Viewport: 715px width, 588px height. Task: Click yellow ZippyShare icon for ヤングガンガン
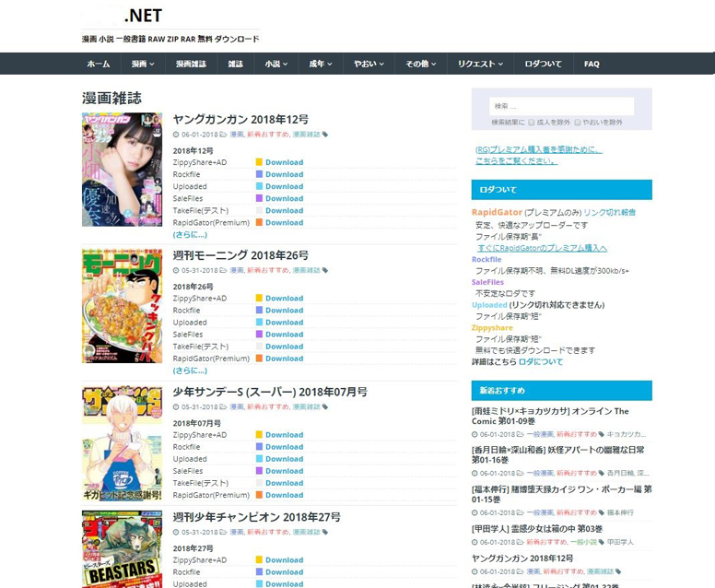(x=259, y=162)
